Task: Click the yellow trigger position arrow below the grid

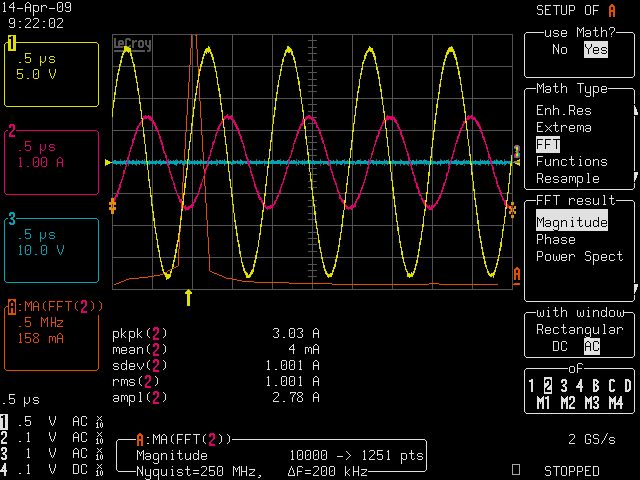Action: [188, 298]
